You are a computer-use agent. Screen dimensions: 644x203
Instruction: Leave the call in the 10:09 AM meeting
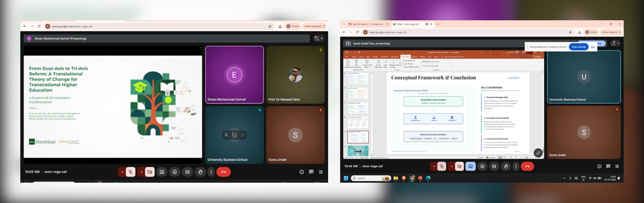(x=223, y=172)
